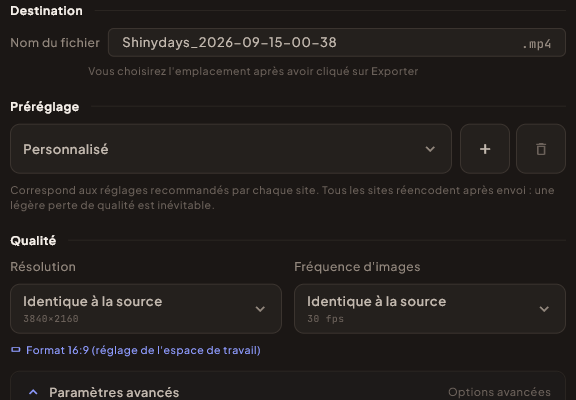576x400 pixels.
Task: Click the hint about choosing location after Exporter
Action: point(253,71)
